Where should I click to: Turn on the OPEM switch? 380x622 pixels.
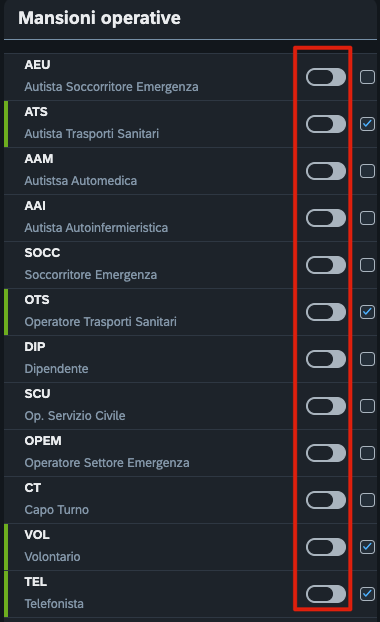[x=326, y=453]
